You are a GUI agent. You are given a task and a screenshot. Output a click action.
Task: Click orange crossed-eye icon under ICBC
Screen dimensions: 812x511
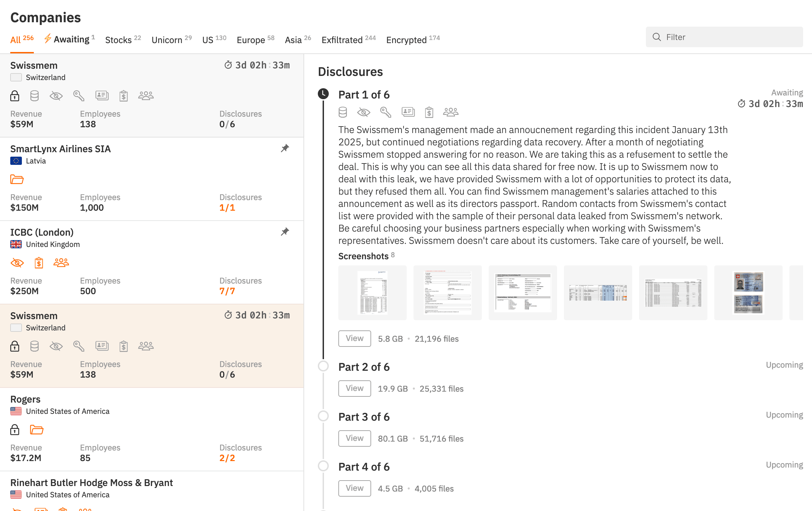17,263
